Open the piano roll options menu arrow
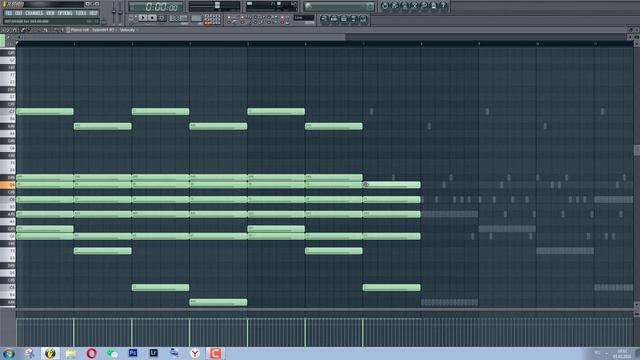The height and width of the screenshot is (360, 640). point(3,30)
